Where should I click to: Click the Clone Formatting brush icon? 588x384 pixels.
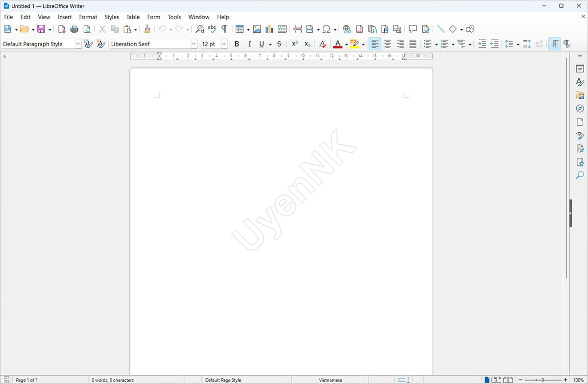(x=147, y=29)
